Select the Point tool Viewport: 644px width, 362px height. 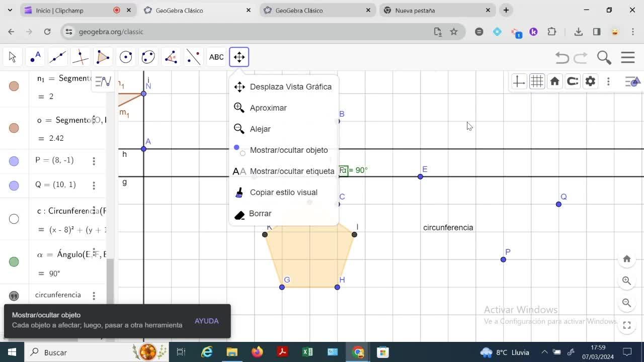(35, 57)
